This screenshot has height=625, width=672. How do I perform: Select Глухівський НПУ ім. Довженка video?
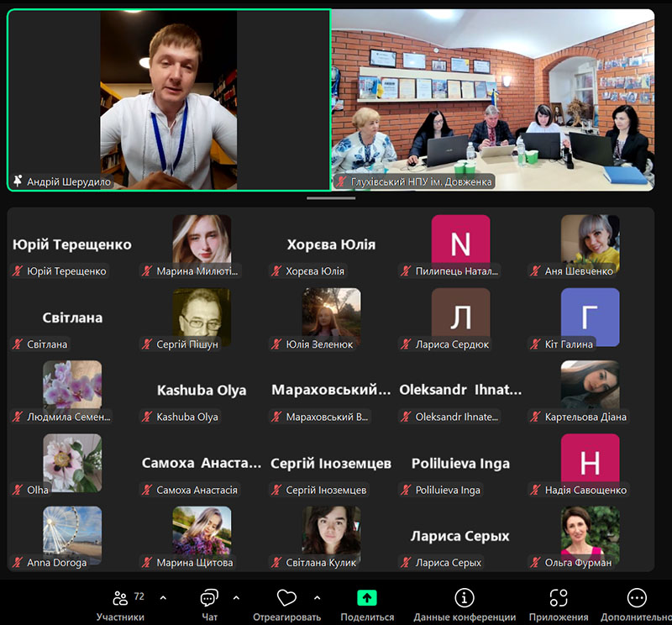(493, 100)
